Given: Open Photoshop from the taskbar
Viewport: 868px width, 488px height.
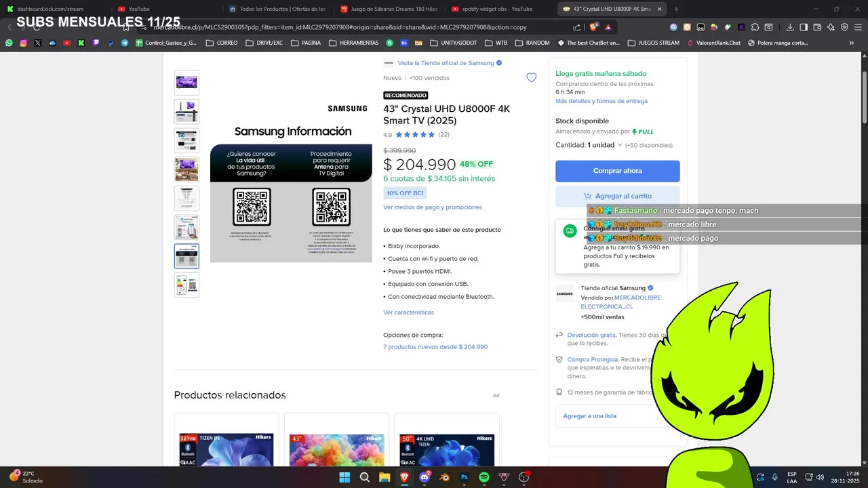Looking at the screenshot, I should [x=465, y=477].
